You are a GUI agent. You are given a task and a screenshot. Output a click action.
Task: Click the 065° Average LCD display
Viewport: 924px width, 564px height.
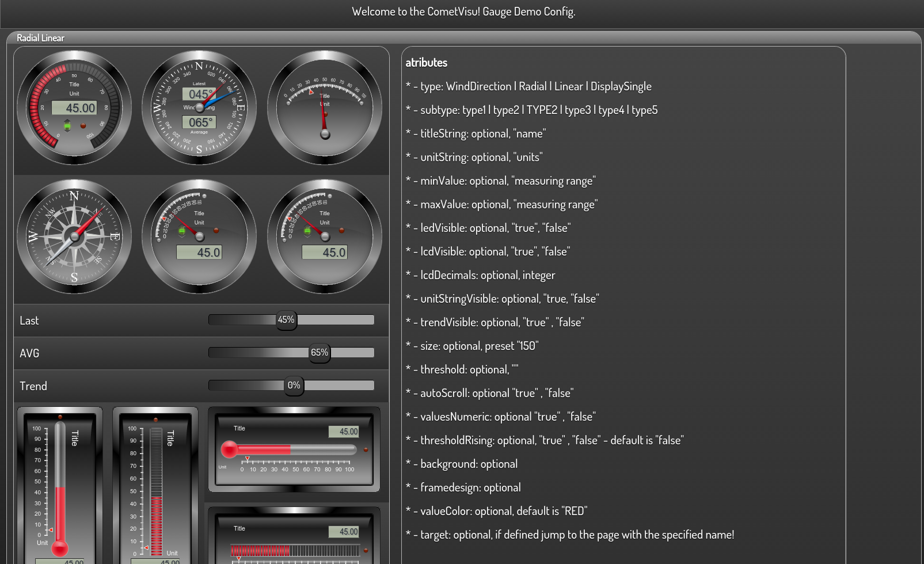[199, 122]
